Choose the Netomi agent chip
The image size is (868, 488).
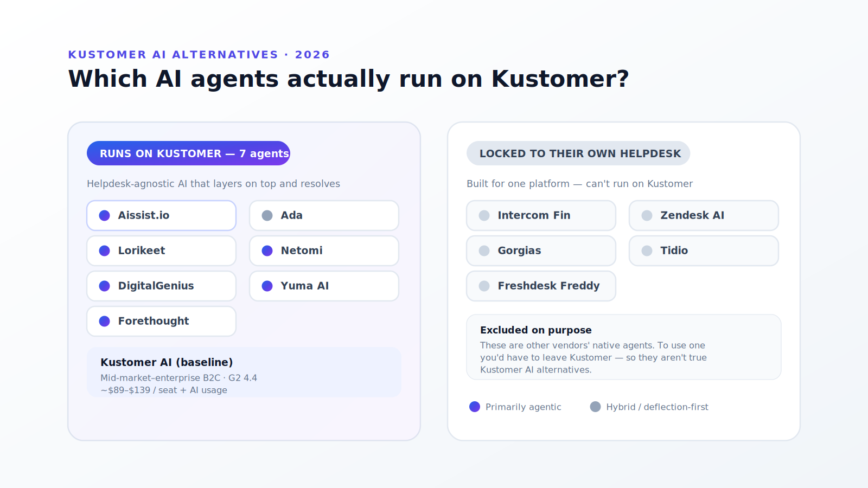(x=324, y=251)
